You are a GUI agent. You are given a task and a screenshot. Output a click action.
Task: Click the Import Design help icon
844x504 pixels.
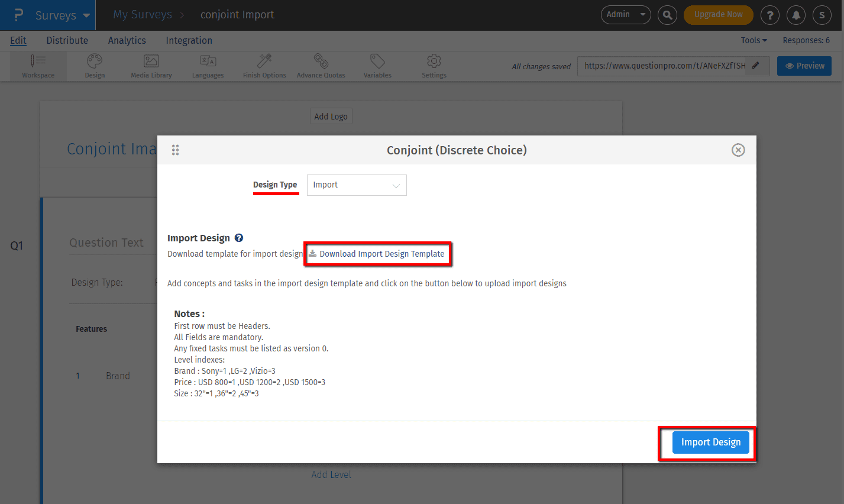(239, 238)
